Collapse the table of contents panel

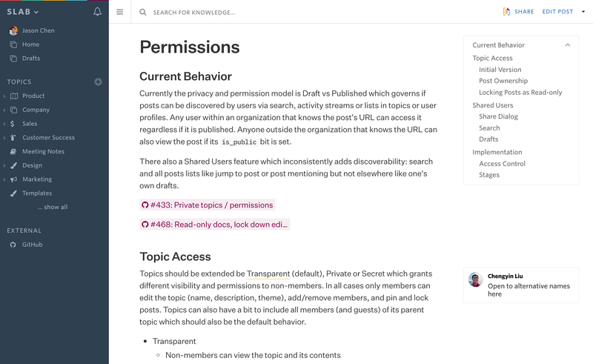(x=568, y=45)
